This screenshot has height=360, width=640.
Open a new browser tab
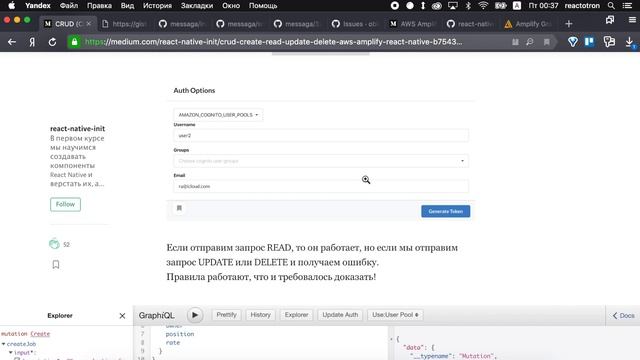[569, 24]
